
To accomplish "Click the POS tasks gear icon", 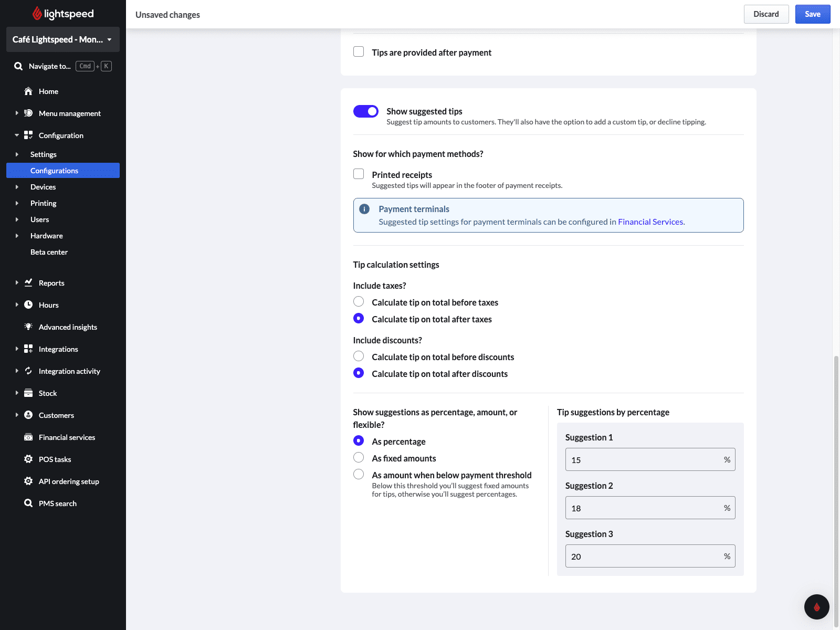I will (x=28, y=459).
